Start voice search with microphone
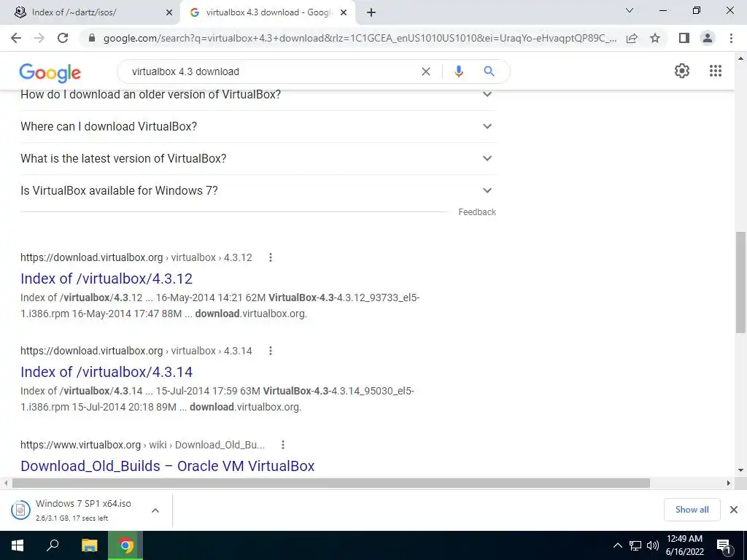Screen dimensions: 747x560 click(458, 71)
